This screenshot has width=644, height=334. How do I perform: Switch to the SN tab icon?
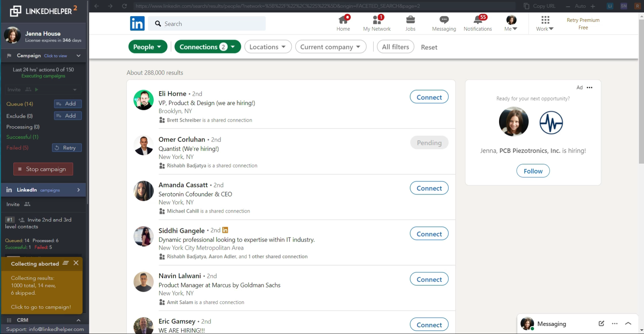pos(624,6)
